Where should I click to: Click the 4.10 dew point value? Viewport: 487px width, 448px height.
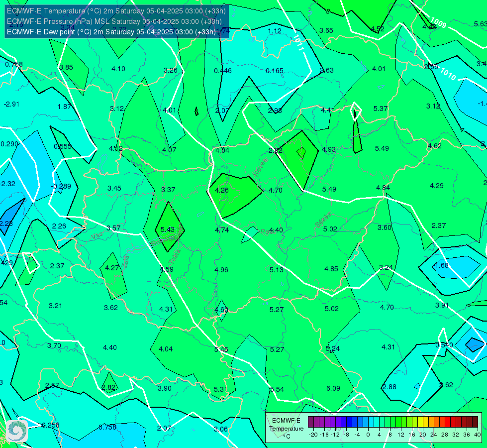point(118,69)
